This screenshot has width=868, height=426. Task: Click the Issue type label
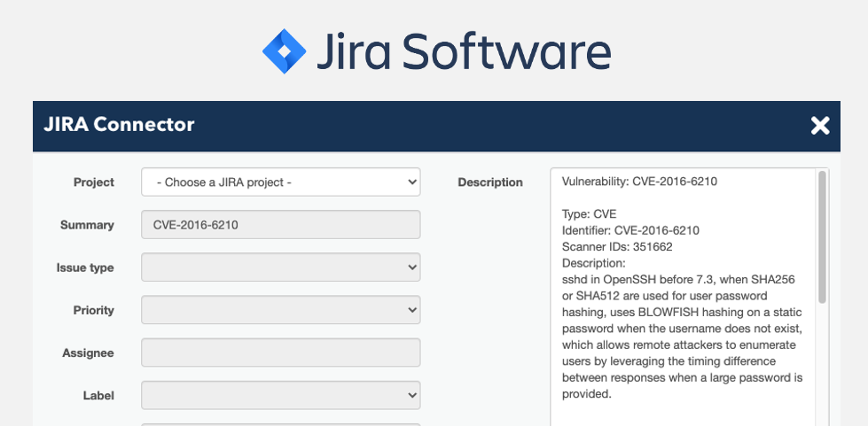pyautogui.click(x=85, y=267)
